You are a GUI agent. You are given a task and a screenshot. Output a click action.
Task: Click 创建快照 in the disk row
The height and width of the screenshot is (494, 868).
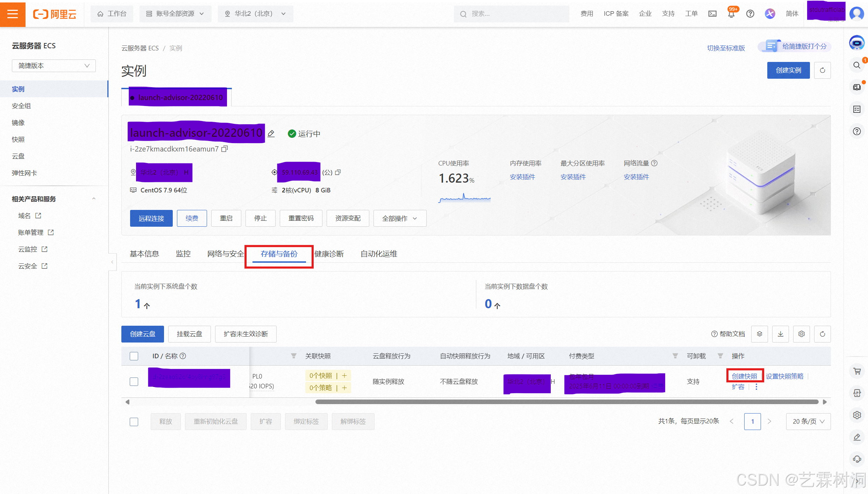745,376
